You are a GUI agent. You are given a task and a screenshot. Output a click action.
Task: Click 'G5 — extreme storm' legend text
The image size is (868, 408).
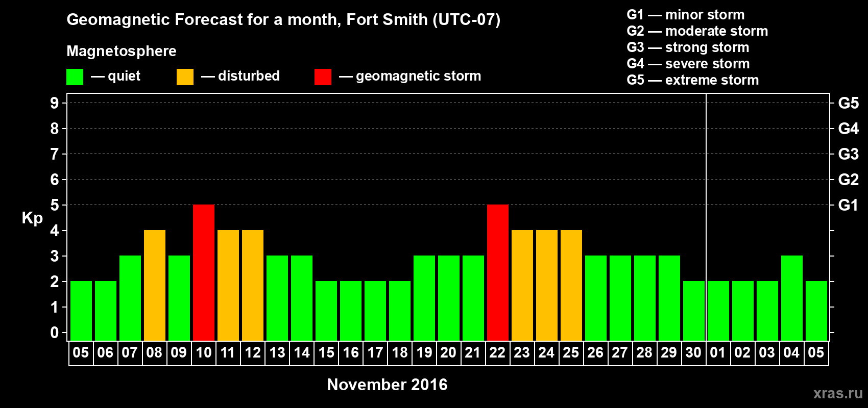pos(693,80)
